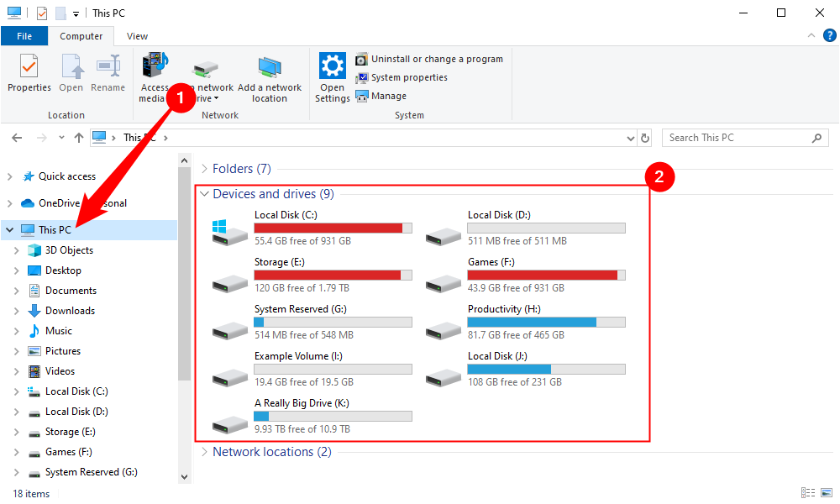The width and height of the screenshot is (840, 504).
Task: Select System Reserved (G:) in sidebar
Action: (91, 472)
